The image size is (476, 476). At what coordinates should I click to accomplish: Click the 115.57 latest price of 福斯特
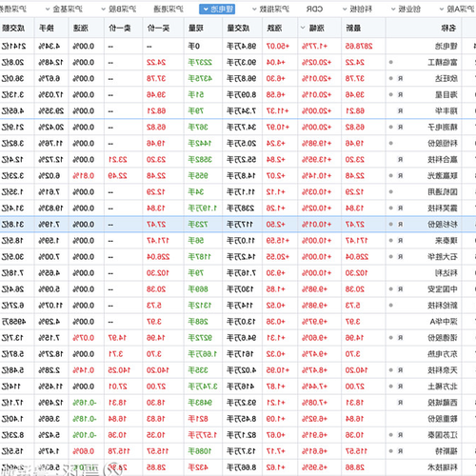click(x=356, y=451)
